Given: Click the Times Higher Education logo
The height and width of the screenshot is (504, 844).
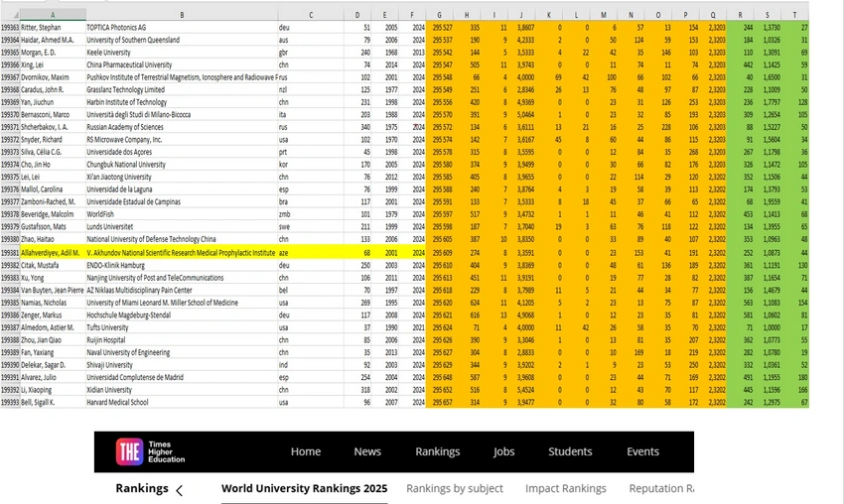Looking at the screenshot, I should [x=150, y=451].
